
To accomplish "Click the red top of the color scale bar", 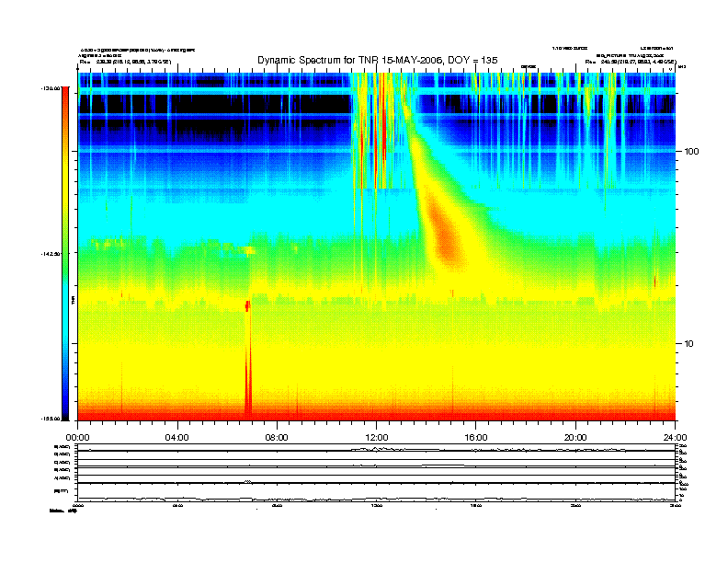I will coord(65,96).
